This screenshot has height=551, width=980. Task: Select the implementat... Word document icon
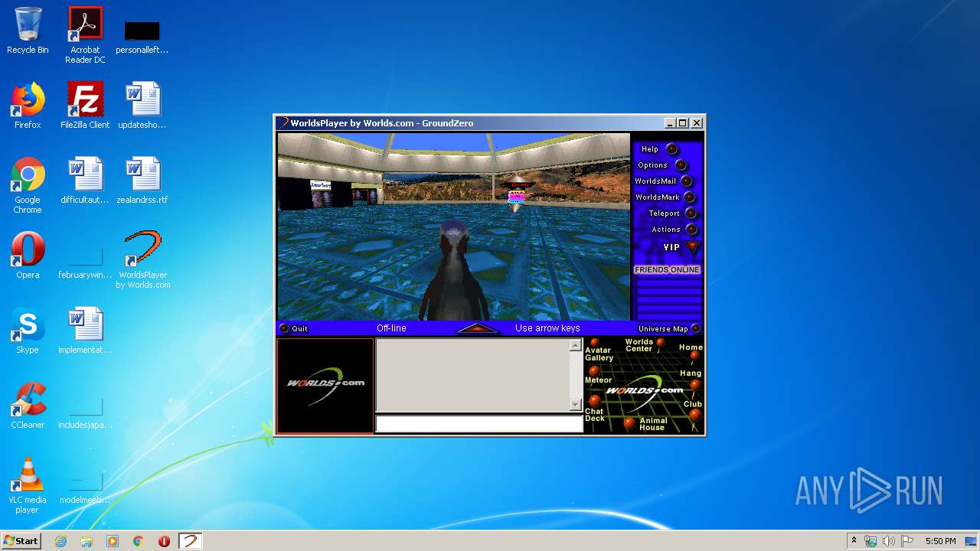coord(85,331)
